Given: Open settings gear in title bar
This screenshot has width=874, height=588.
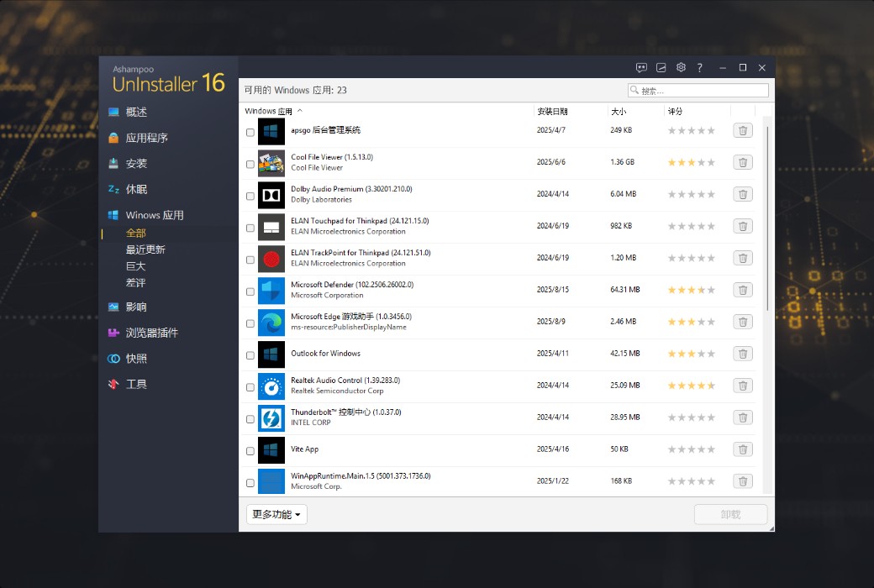Looking at the screenshot, I should (x=681, y=67).
